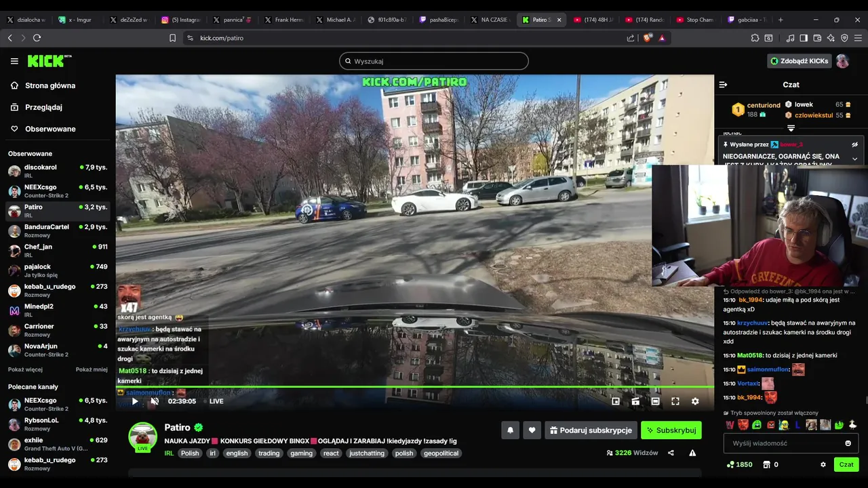Image resolution: width=868 pixels, height=488 pixels.
Task: Cast the stream to a device
Action: (x=635, y=401)
